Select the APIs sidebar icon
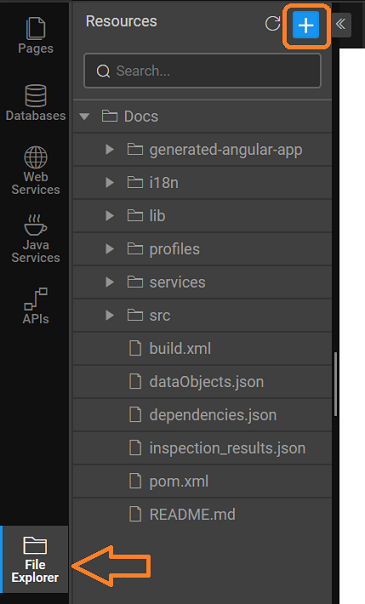 click(35, 299)
